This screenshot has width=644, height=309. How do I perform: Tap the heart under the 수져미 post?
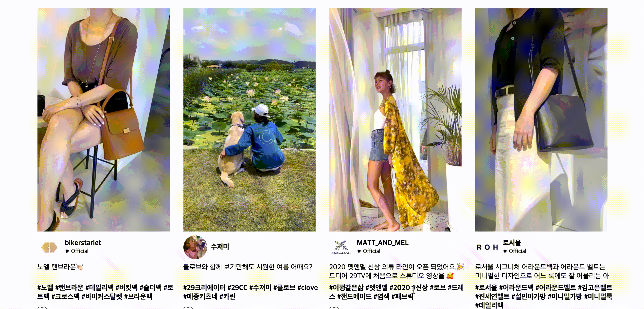(x=188, y=308)
